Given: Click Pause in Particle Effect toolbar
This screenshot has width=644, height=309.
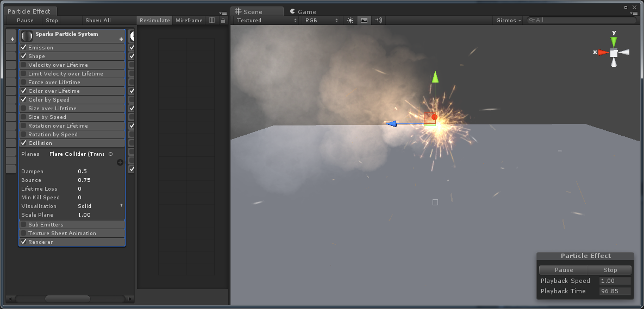Looking at the screenshot, I should [25, 20].
